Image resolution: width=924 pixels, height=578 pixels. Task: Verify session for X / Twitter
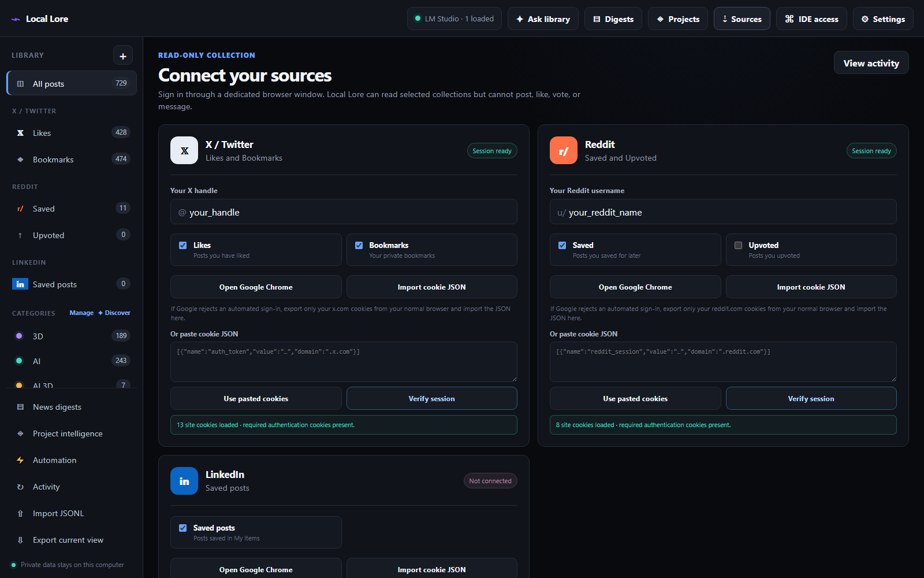431,398
